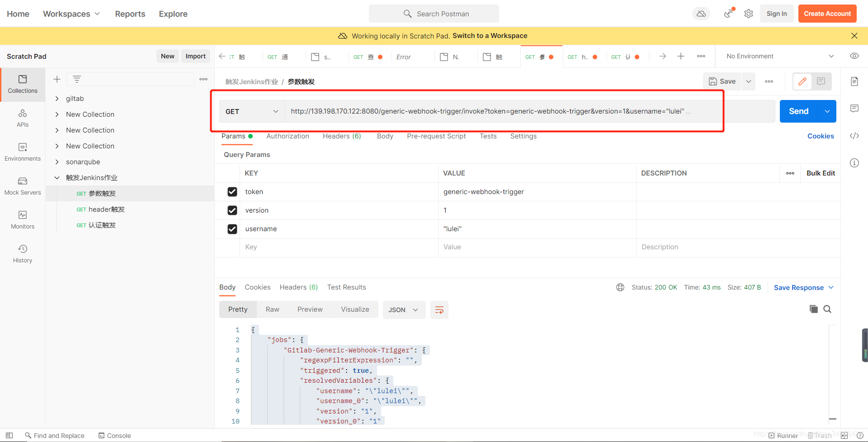The height and width of the screenshot is (442, 868).
Task: Click the request URL field
Action: tap(529, 111)
